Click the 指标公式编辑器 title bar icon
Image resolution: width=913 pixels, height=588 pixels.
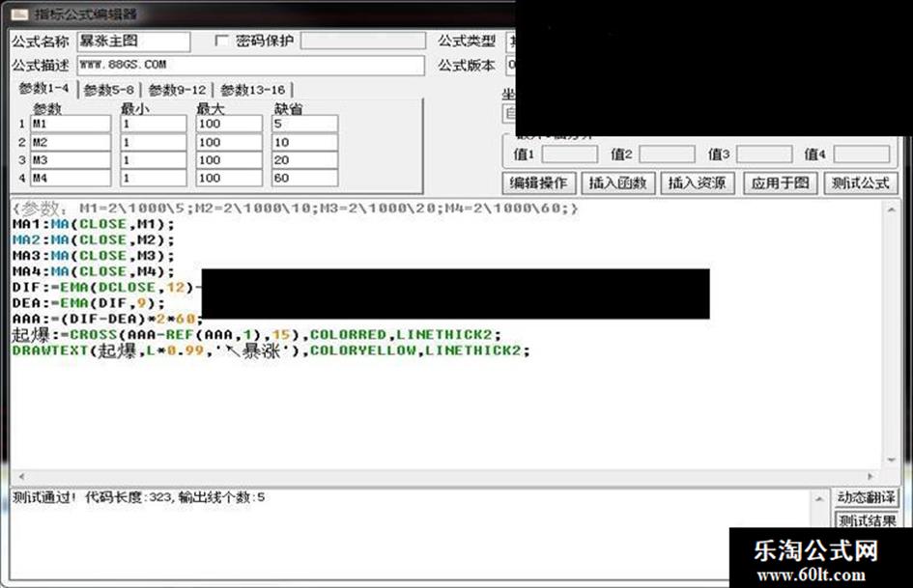tap(19, 14)
